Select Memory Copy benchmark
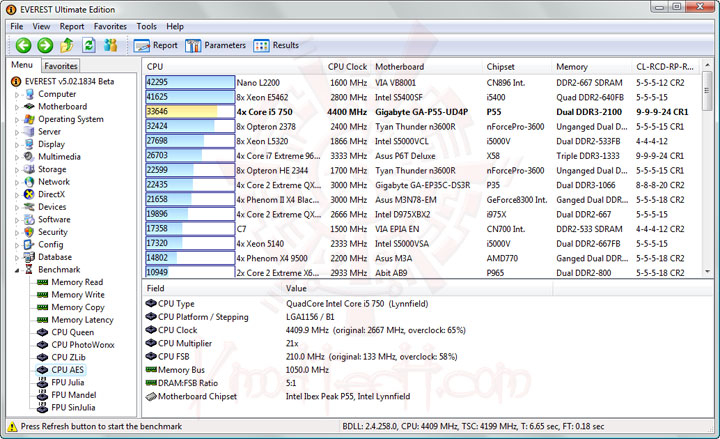This screenshot has height=439, width=720. click(x=78, y=307)
